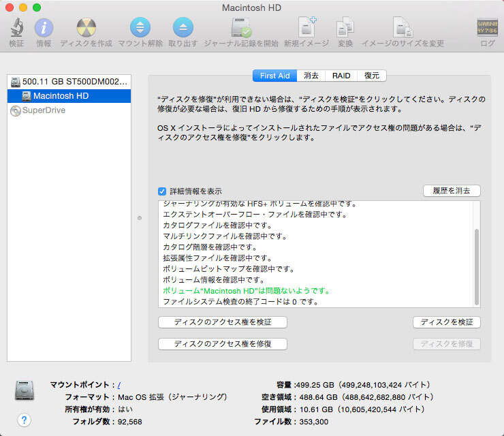Select SuperDrive in the sidebar

[69, 110]
